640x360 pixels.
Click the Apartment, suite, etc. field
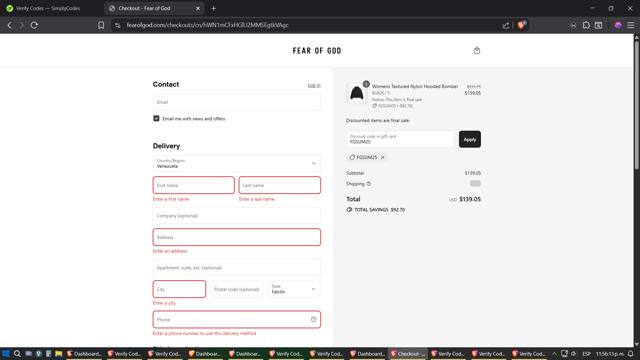tap(237, 268)
